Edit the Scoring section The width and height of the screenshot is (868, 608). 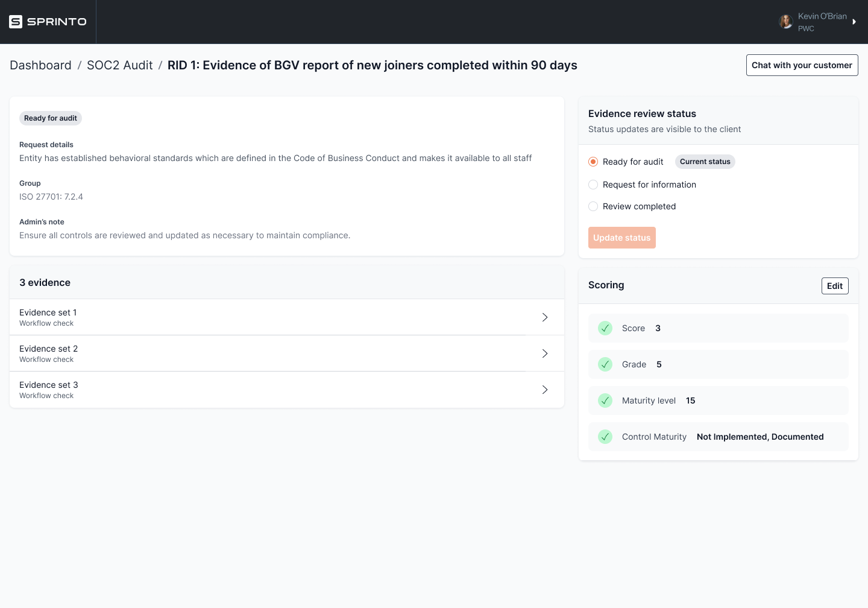click(835, 286)
